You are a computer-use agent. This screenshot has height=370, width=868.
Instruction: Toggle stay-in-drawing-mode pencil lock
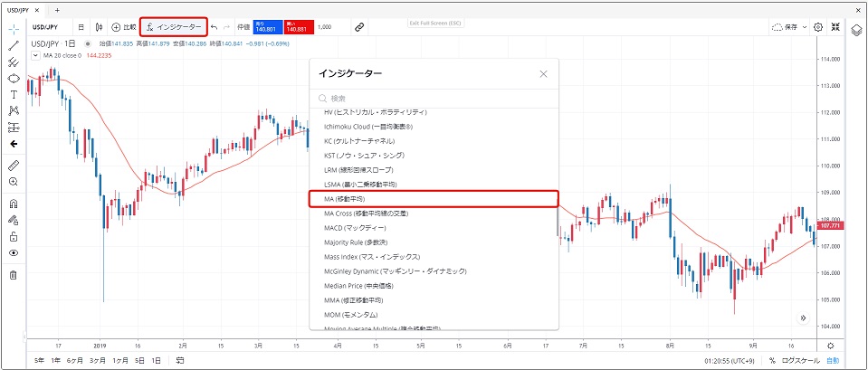14,220
